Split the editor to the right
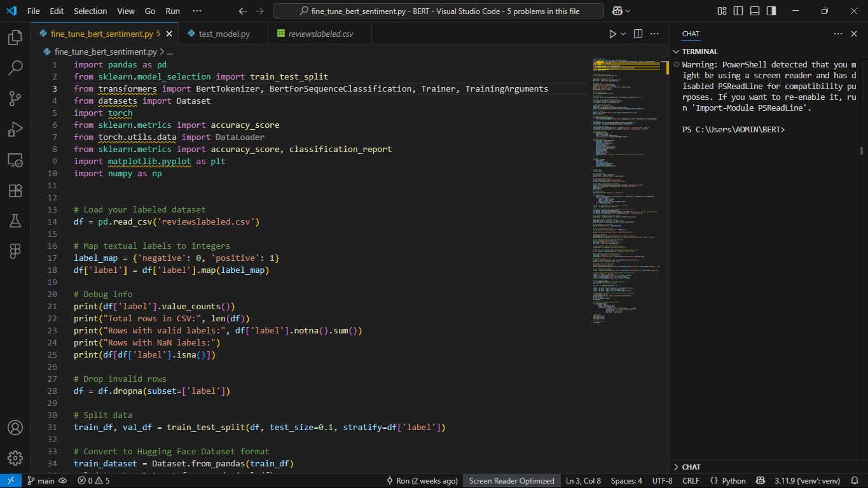868x488 pixels. pyautogui.click(x=638, y=34)
